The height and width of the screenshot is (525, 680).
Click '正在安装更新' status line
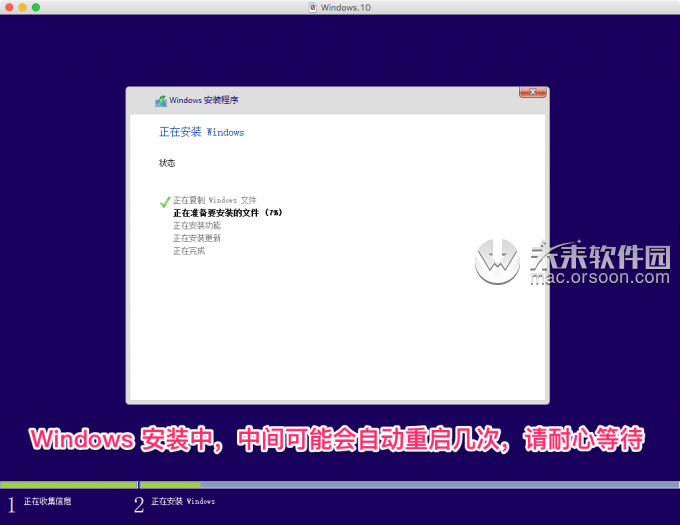click(197, 238)
